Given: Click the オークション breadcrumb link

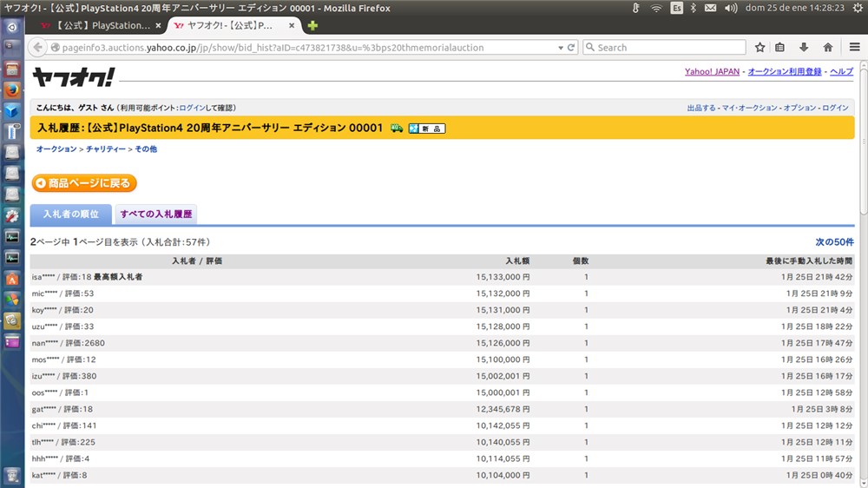Looking at the screenshot, I should click(x=56, y=149).
